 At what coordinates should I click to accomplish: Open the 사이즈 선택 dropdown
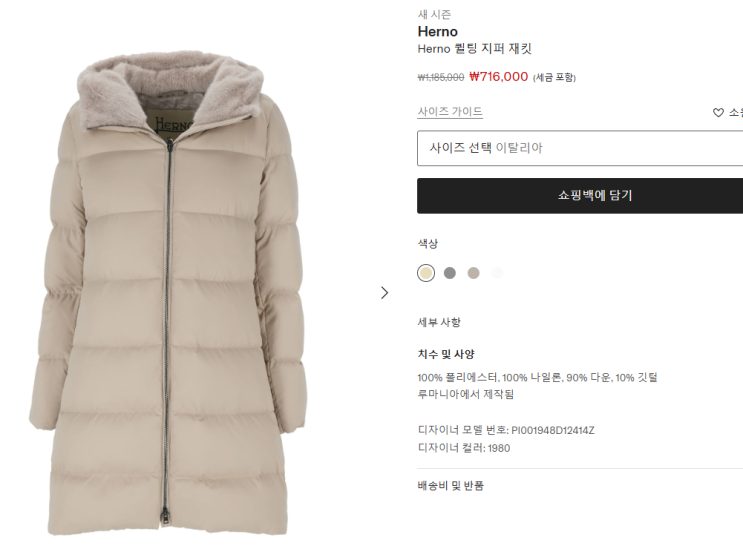click(580, 148)
